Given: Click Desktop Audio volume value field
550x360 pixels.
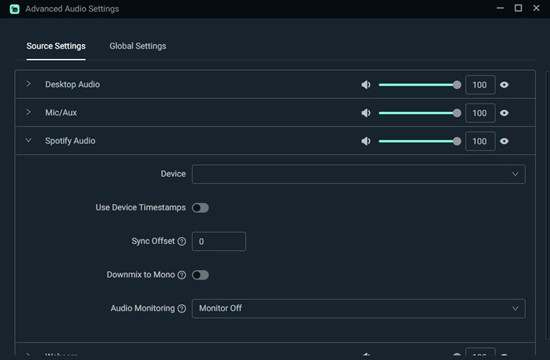Looking at the screenshot, I should [x=480, y=85].
